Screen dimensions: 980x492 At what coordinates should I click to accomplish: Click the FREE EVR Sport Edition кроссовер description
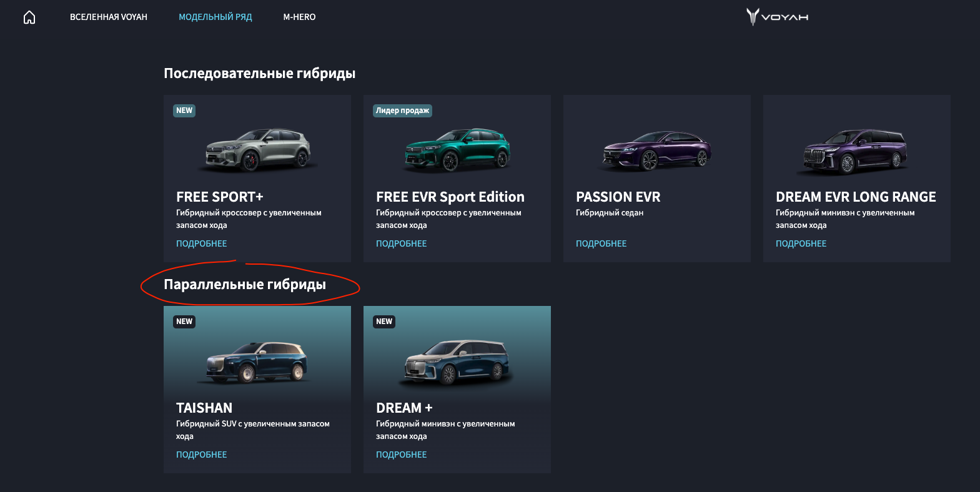point(448,219)
